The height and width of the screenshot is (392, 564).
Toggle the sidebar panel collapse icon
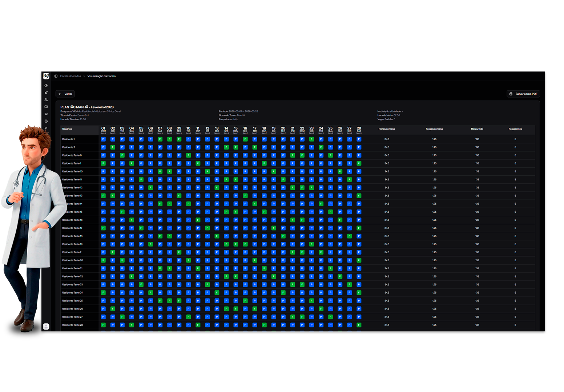(56, 76)
